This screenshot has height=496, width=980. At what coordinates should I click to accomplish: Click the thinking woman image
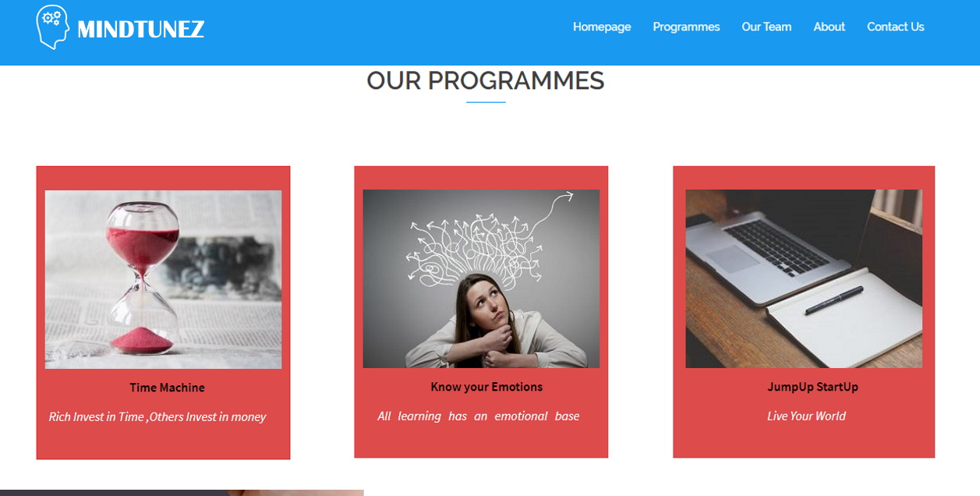(x=481, y=278)
